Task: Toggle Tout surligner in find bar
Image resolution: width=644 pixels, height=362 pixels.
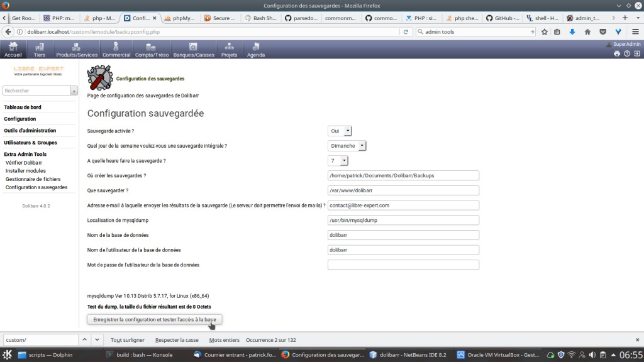Action: [x=127, y=340]
